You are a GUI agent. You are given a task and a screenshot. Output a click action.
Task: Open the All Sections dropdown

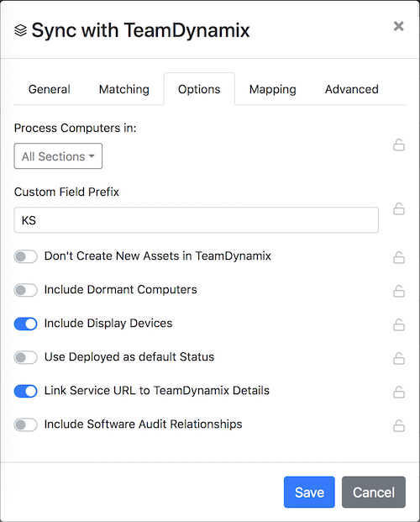58,156
